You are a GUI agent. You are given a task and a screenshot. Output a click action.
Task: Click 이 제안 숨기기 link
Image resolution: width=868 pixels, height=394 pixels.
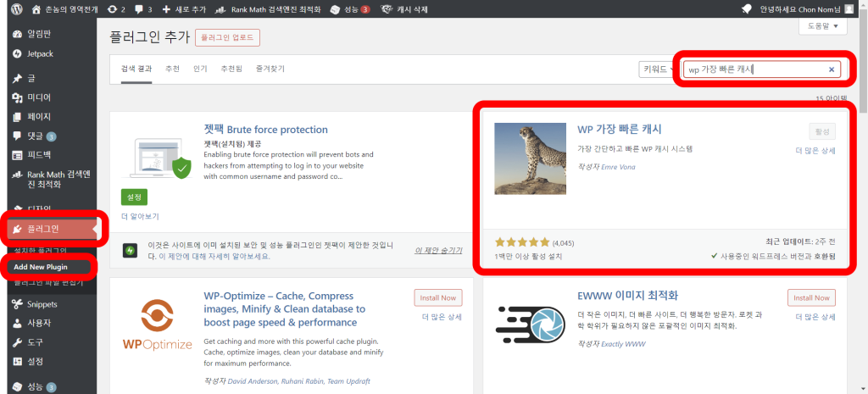[x=438, y=251]
